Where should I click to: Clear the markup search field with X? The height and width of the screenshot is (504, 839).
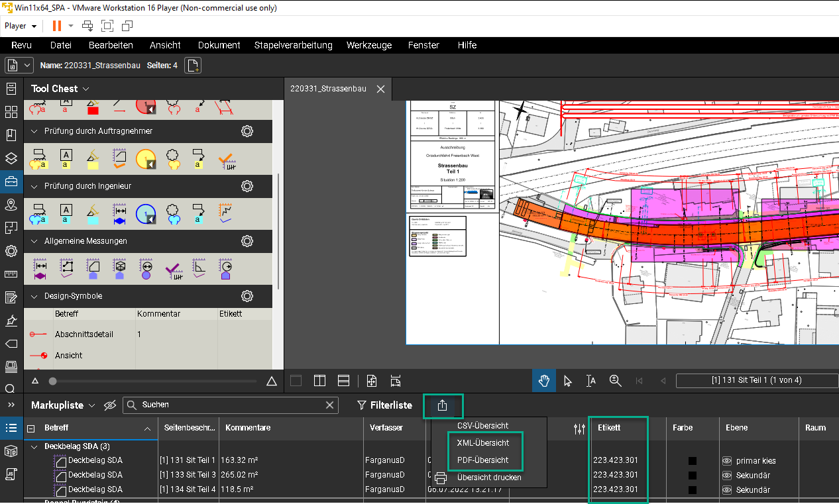pyautogui.click(x=330, y=405)
